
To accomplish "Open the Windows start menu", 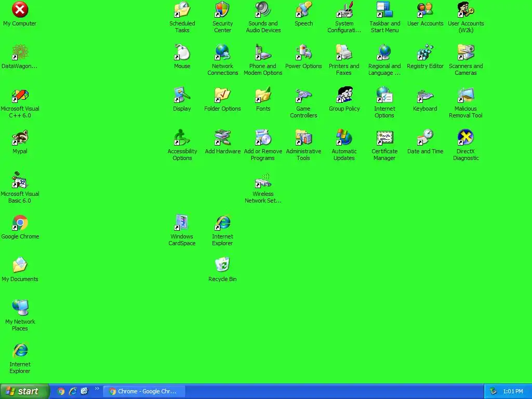I will [24, 391].
